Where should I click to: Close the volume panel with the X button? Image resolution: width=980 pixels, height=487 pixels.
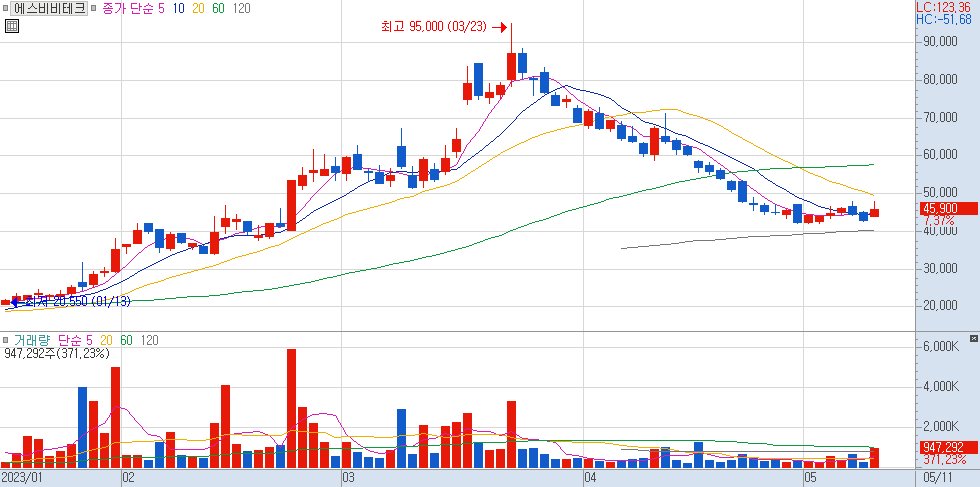pos(973,338)
